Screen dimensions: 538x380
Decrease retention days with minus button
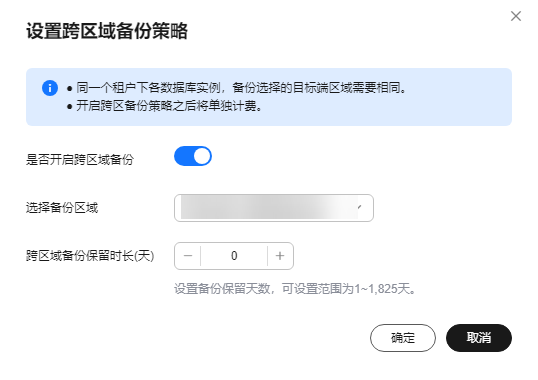tap(188, 256)
